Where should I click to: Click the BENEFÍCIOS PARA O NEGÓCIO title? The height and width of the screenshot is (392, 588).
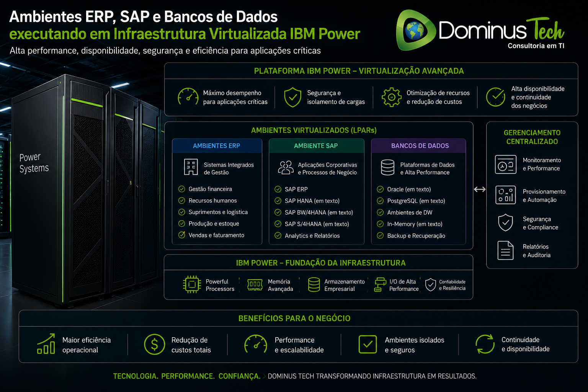(294, 318)
